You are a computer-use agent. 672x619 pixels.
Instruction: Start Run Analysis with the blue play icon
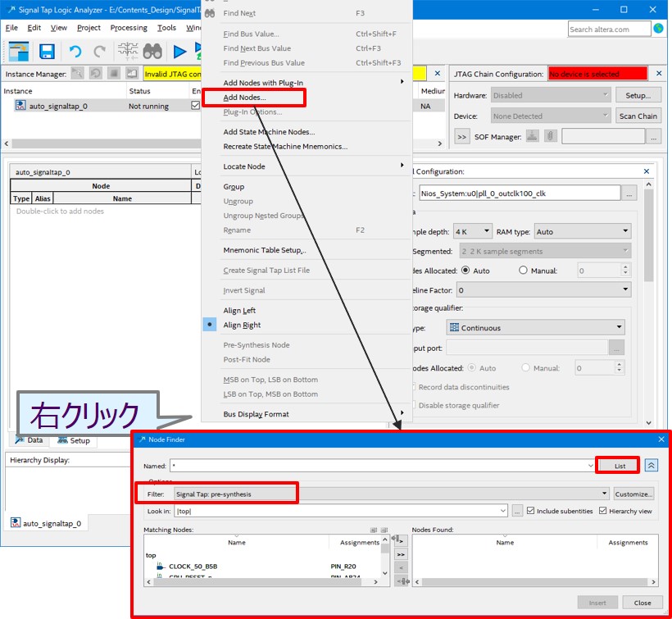tap(180, 52)
